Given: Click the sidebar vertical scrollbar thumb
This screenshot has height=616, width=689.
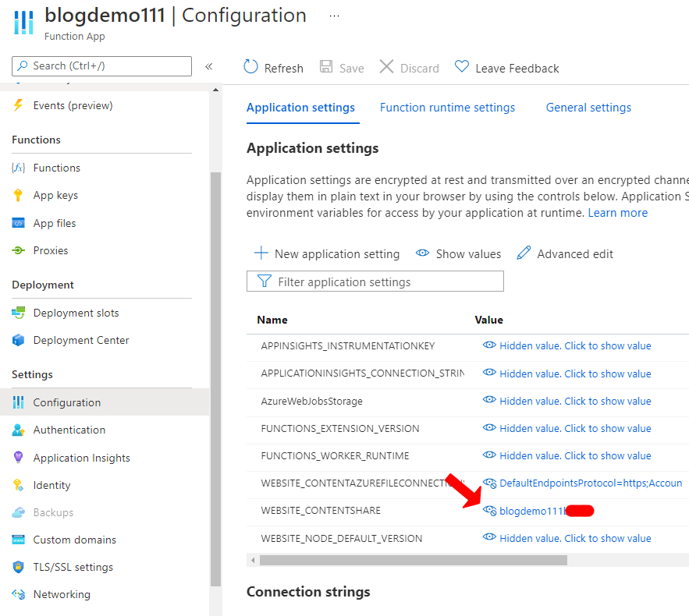Looking at the screenshot, I should (216, 379).
